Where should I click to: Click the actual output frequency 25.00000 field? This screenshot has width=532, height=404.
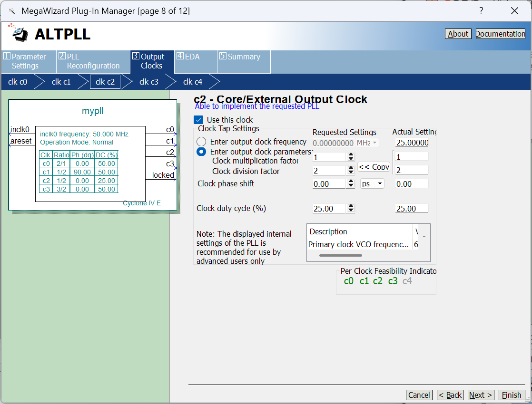click(x=412, y=143)
